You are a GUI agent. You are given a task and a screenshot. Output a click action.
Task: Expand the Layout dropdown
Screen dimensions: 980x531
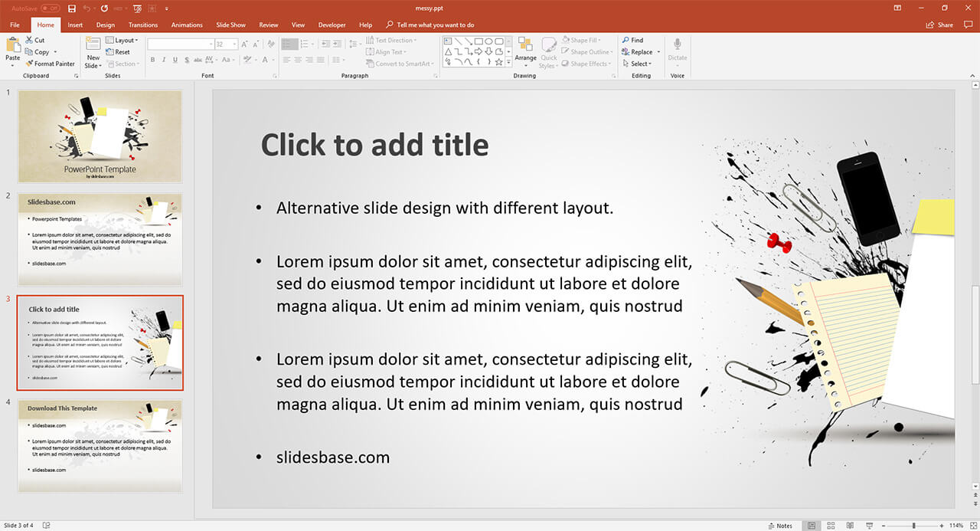click(x=121, y=40)
